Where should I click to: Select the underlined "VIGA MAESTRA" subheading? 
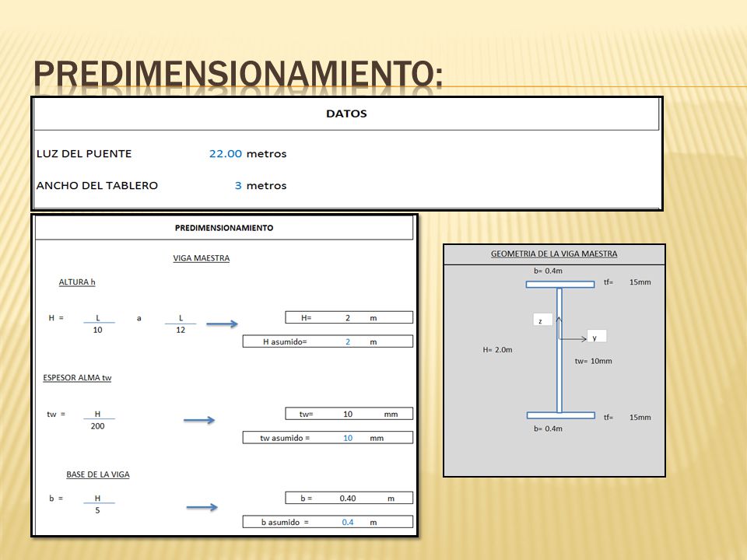201,258
